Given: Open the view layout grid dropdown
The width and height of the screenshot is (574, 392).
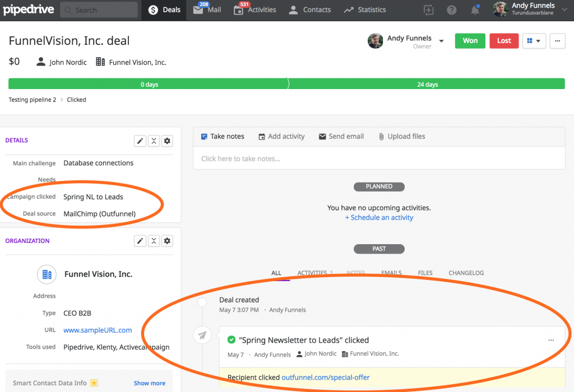Looking at the screenshot, I should [x=534, y=41].
